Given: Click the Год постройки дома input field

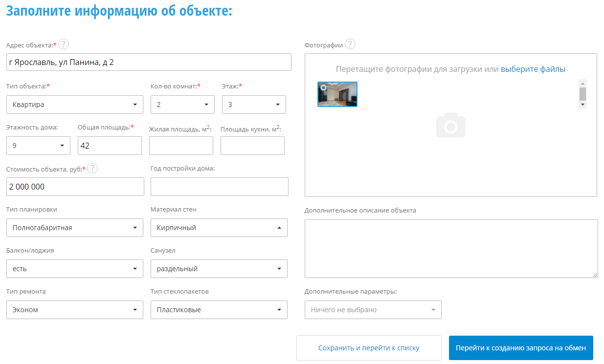Looking at the screenshot, I should pyautogui.click(x=220, y=187).
